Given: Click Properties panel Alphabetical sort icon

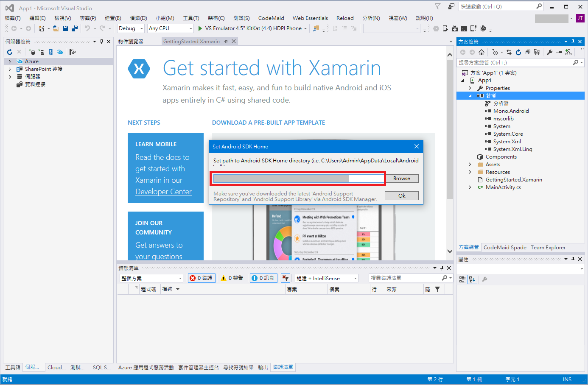Looking at the screenshot, I should [x=472, y=279].
